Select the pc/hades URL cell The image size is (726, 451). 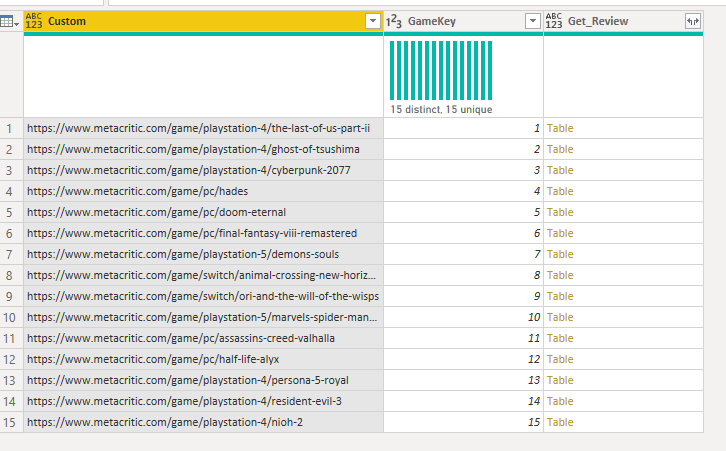click(x=204, y=191)
